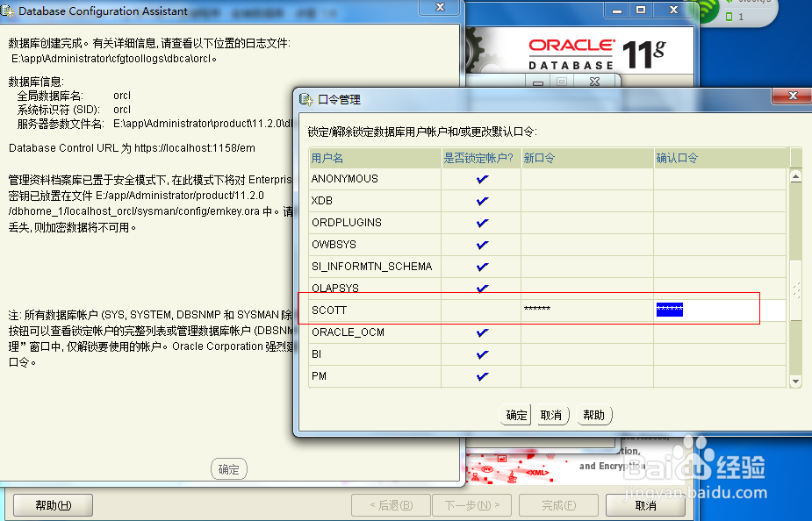Toggle the OLAPSYS account lock
The width and height of the screenshot is (812, 521).
click(x=480, y=288)
